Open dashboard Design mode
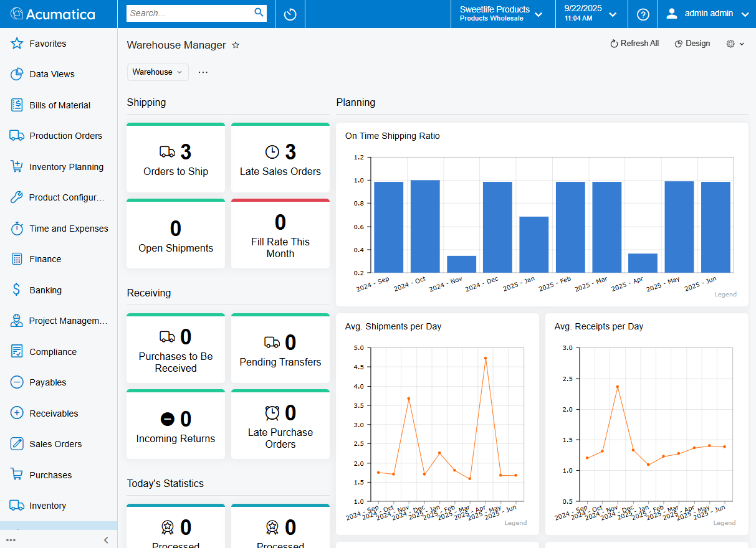Viewport: 756px width, 548px height. (692, 44)
